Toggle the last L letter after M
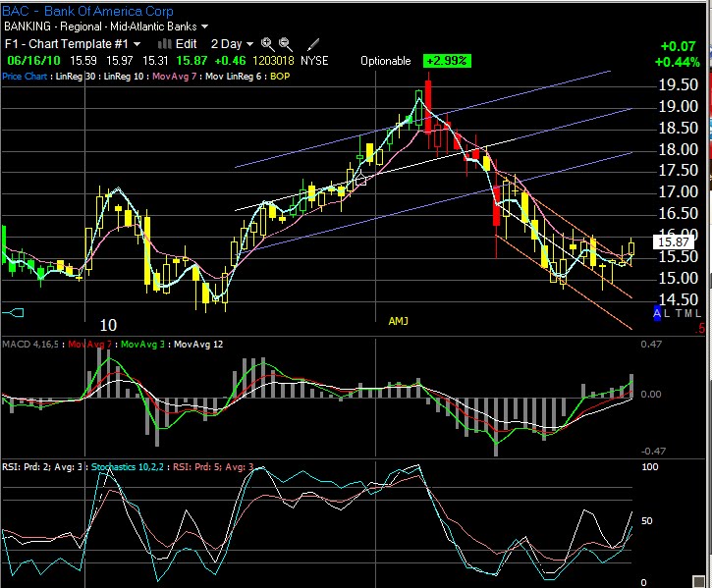 698,313
